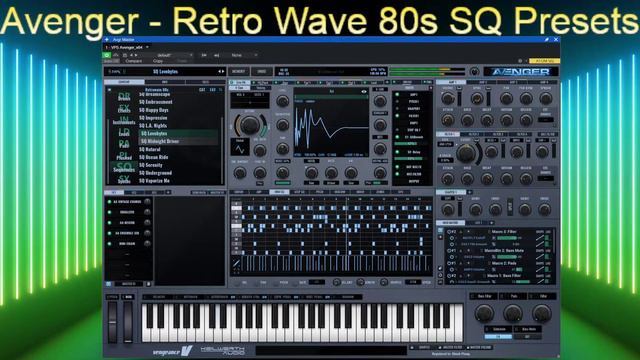
Task: Toggle the FILTER1 routing LED
Action: pos(397,116)
